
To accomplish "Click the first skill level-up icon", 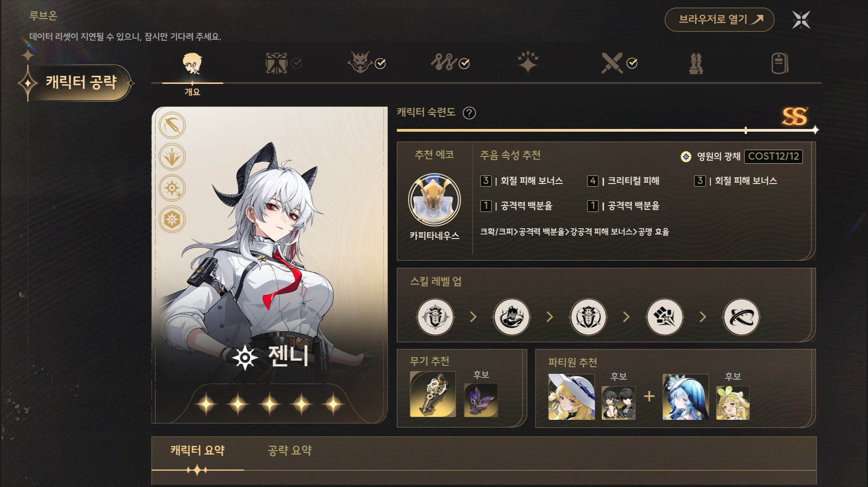I will pyautogui.click(x=435, y=317).
